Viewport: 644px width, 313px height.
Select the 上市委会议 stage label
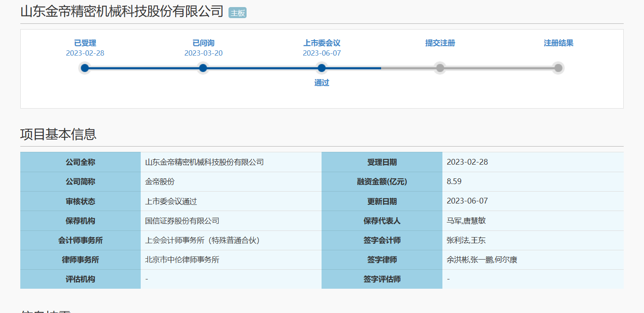coord(322,43)
